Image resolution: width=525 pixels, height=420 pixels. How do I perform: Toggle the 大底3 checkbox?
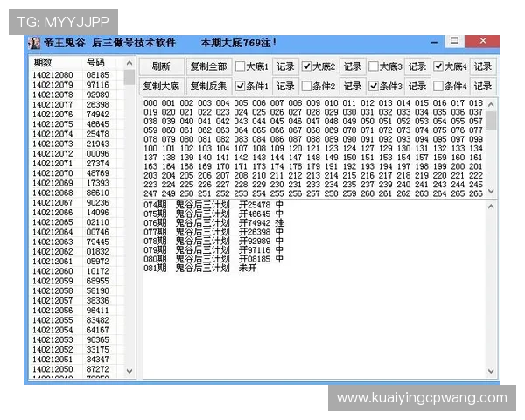(x=374, y=66)
